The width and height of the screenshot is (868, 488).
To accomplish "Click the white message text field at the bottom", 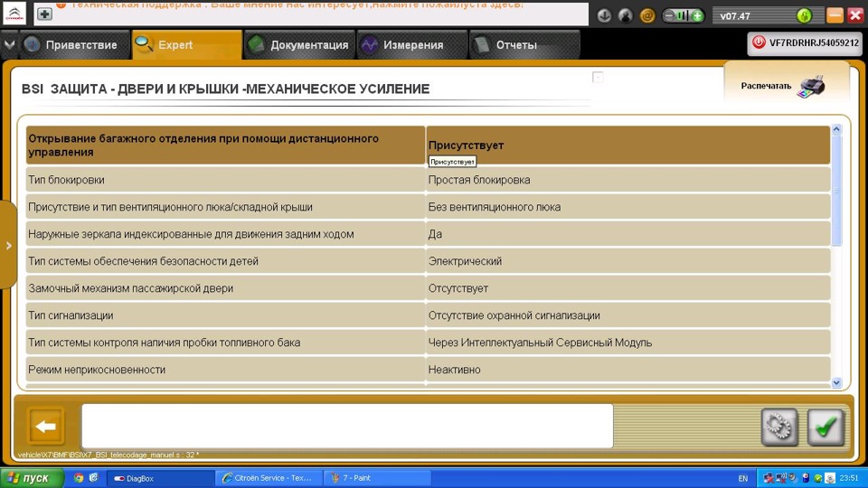I will point(347,426).
